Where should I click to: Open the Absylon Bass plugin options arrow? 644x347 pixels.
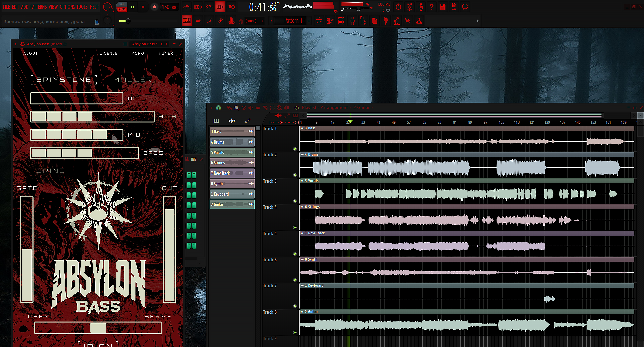pyautogui.click(x=16, y=44)
